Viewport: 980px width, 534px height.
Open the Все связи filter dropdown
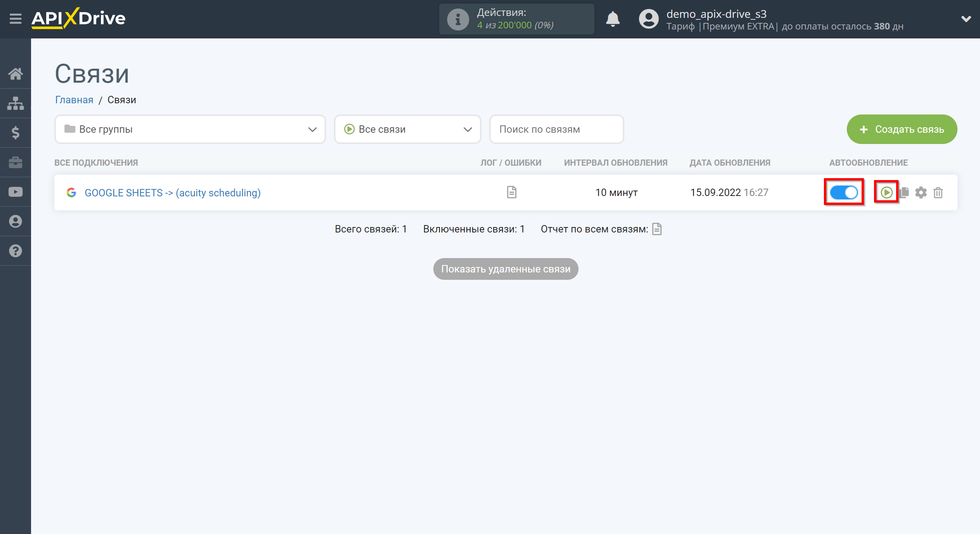click(x=408, y=129)
